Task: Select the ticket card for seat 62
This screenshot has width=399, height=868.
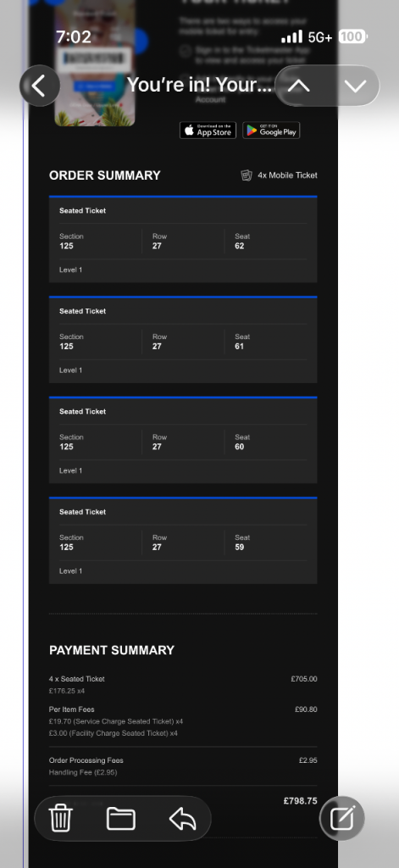Action: click(x=183, y=239)
